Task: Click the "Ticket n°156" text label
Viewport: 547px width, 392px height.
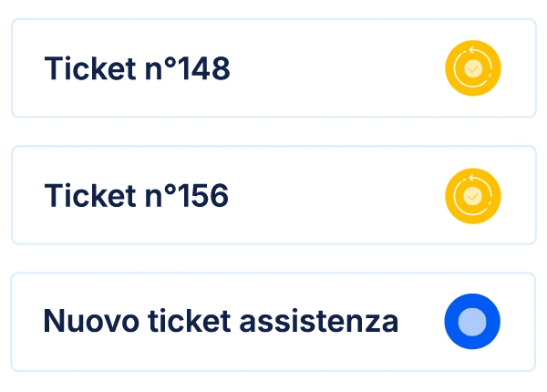Action: (137, 195)
